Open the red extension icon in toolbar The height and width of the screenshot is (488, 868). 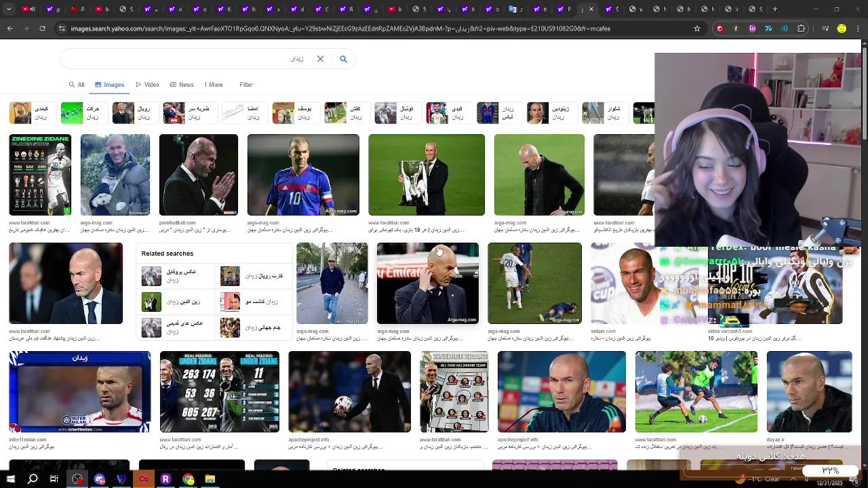pyautogui.click(x=719, y=28)
